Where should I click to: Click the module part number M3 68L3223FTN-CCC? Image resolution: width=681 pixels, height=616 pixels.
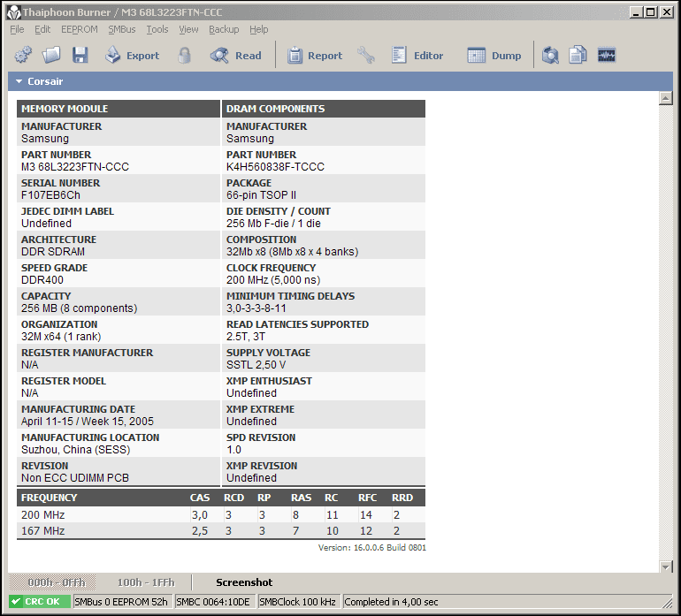tap(75, 167)
